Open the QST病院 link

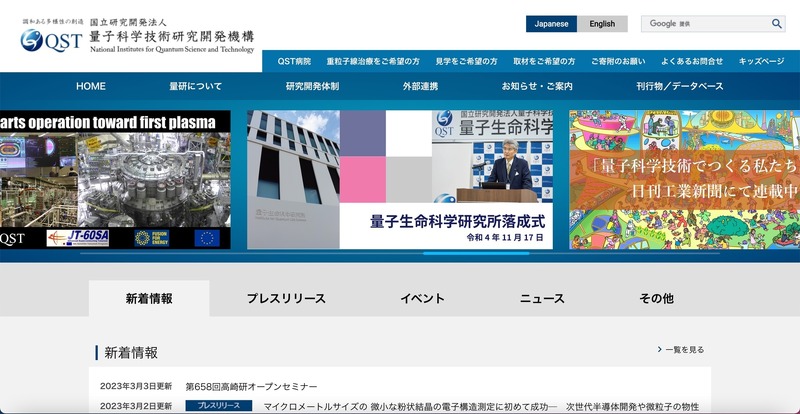click(x=294, y=61)
